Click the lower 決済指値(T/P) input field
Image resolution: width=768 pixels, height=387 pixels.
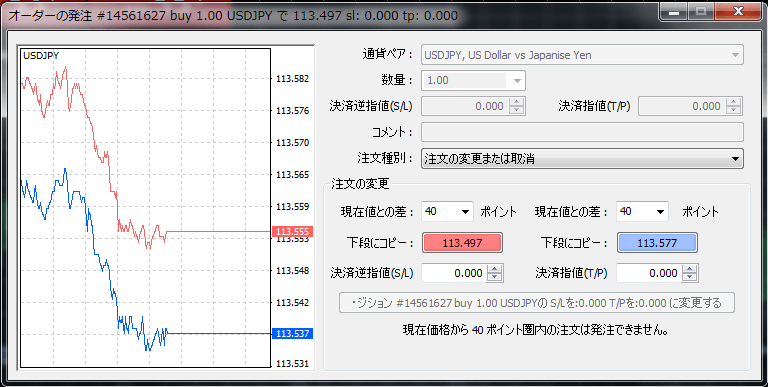[x=648, y=273]
